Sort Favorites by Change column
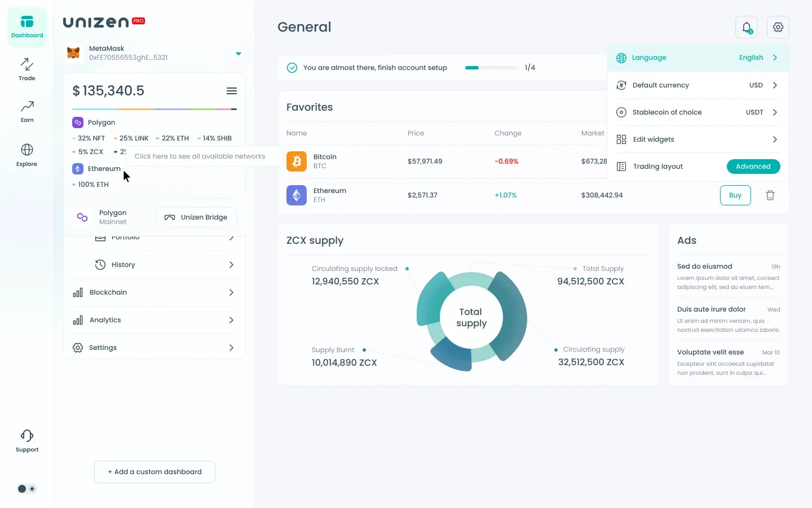This screenshot has width=812, height=508. [508, 133]
